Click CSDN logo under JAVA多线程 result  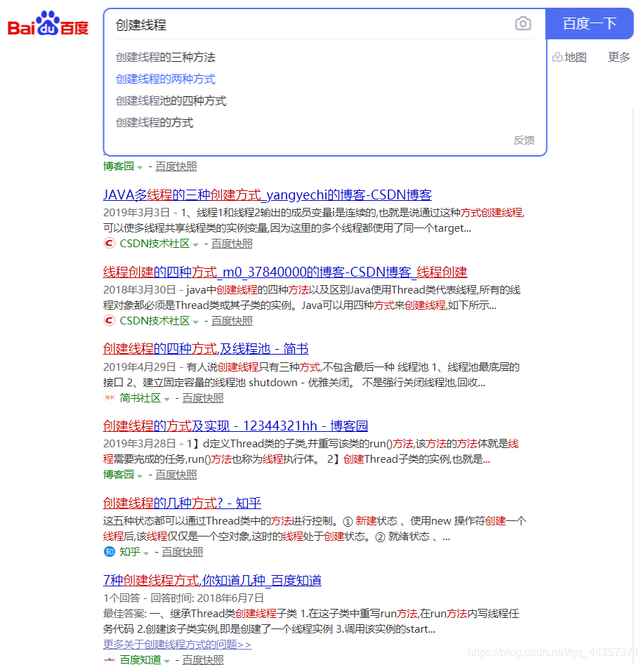(x=110, y=244)
